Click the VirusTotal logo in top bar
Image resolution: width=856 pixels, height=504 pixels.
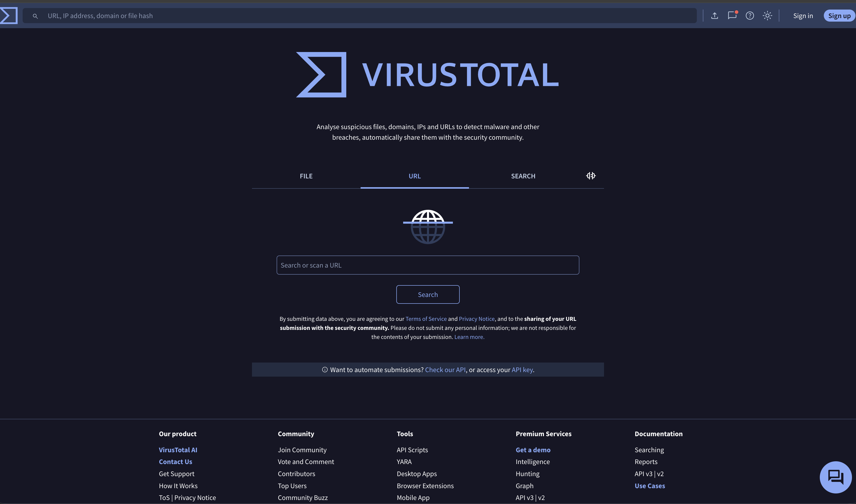click(x=9, y=16)
